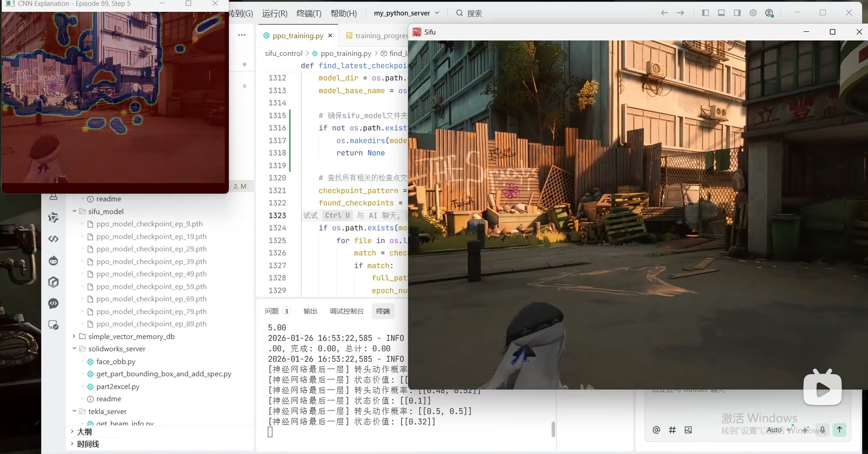The width and height of the screenshot is (868, 454).
Task: Click the code brackets icon in the activity bar
Action: [54, 239]
